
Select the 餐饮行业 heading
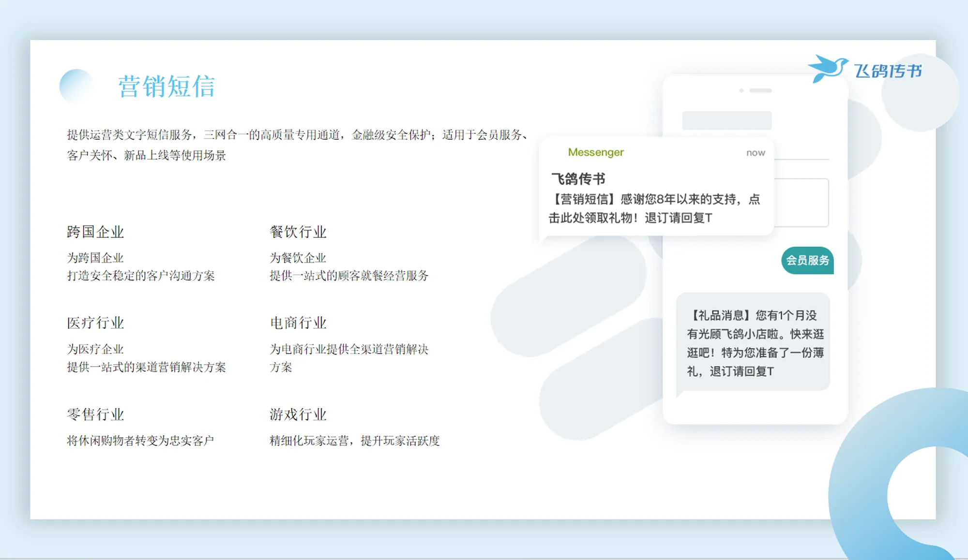[298, 232]
